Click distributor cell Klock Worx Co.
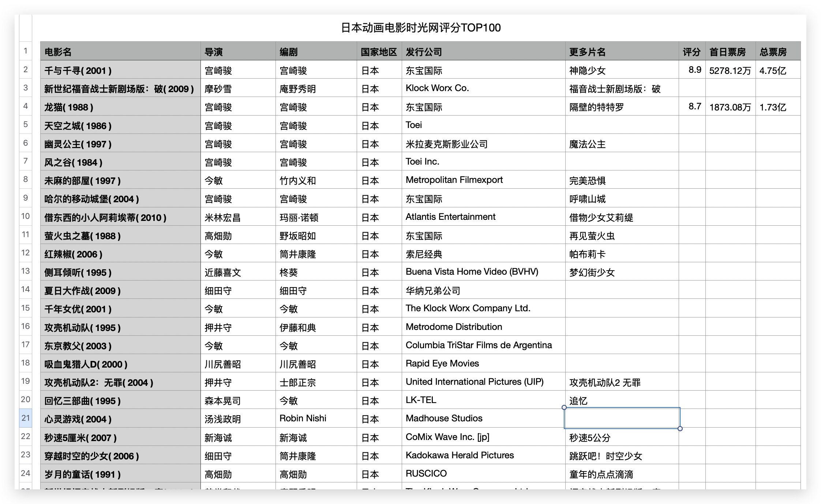This screenshot has width=821, height=504. (x=483, y=88)
